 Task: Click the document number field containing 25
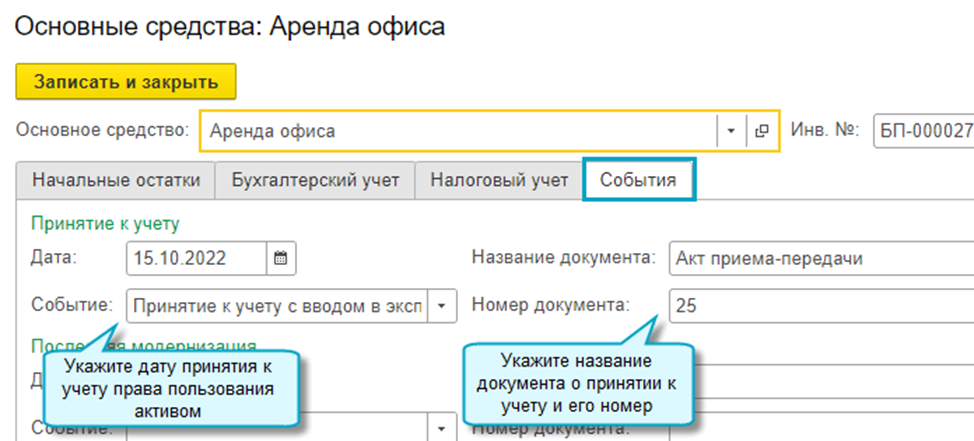820,305
